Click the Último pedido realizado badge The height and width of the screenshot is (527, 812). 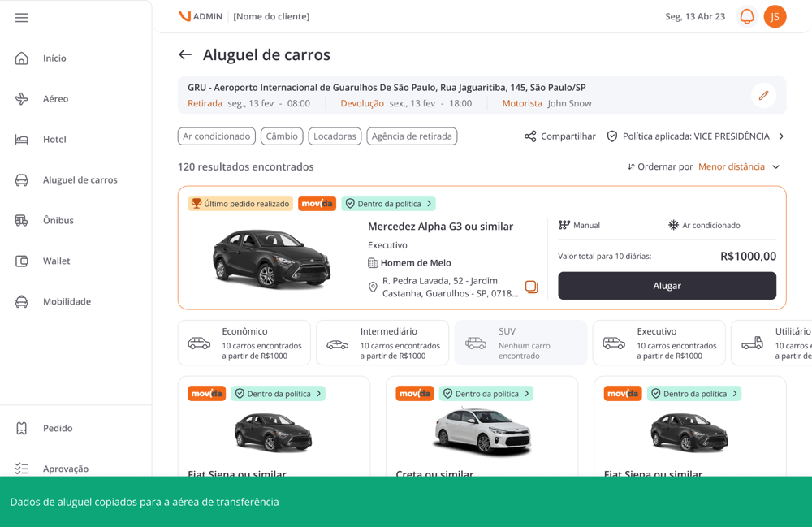coord(240,204)
